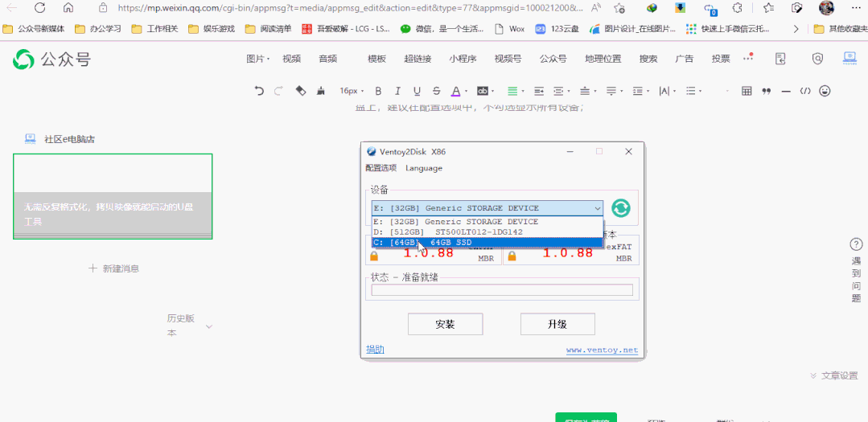Image resolution: width=868 pixels, height=422 pixels.
Task: Insert a 小程序
Action: point(463,59)
